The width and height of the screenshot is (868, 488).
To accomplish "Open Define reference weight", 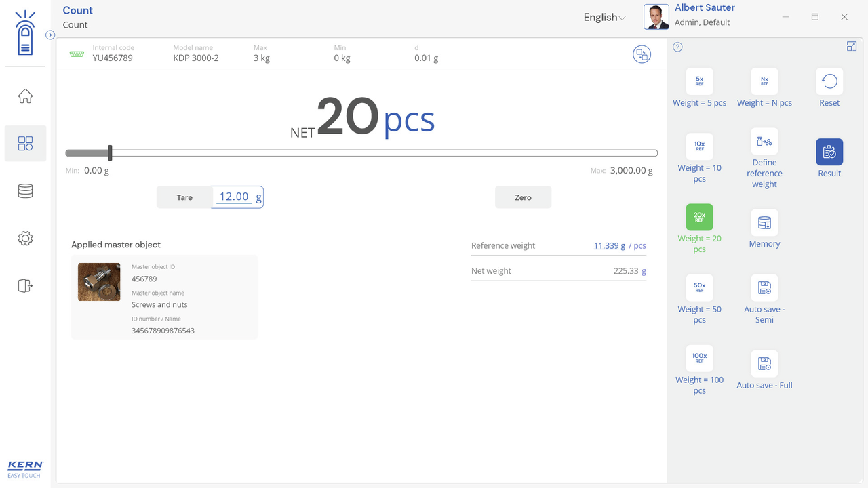I will 764,142.
